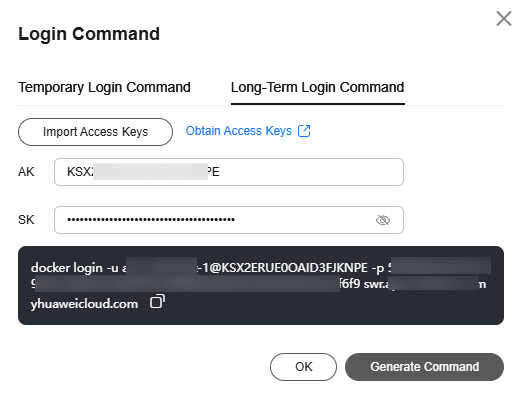Click the Login Command dialog title
The image size is (519, 398).
click(x=89, y=34)
